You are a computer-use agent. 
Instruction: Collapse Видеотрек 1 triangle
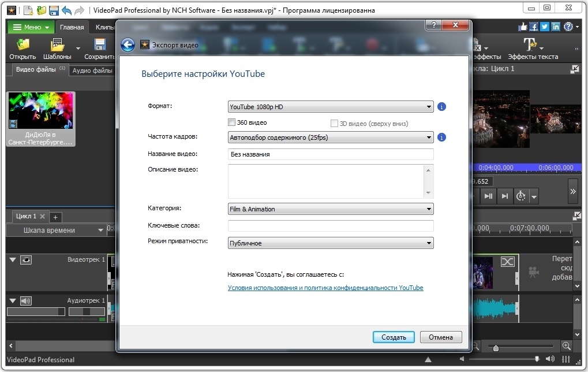point(12,260)
